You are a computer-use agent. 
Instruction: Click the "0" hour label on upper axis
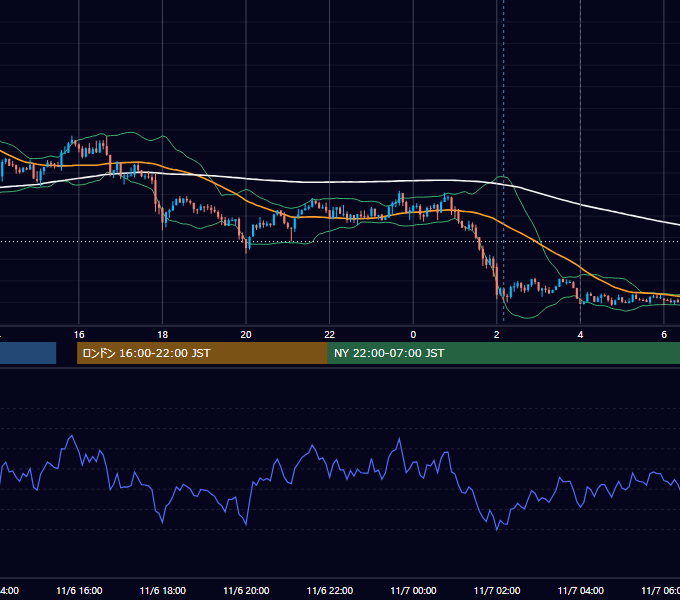413,335
